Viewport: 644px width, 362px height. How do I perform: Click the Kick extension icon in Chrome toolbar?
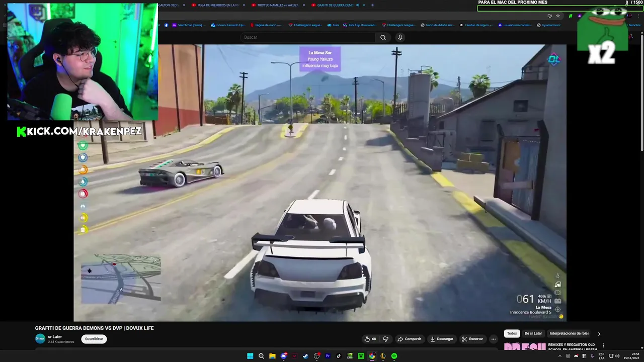point(571,16)
